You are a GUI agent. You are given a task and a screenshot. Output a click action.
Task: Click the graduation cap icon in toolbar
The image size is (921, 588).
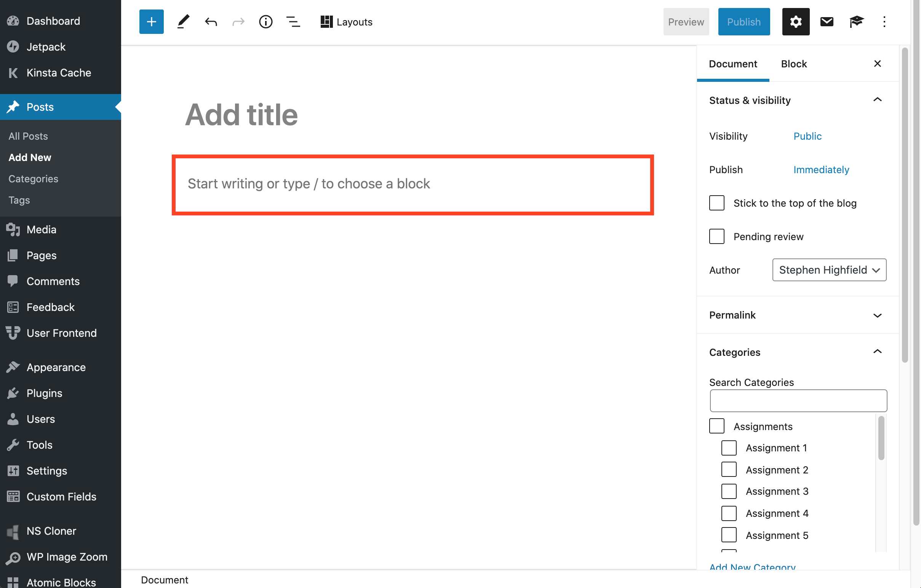pyautogui.click(x=856, y=22)
